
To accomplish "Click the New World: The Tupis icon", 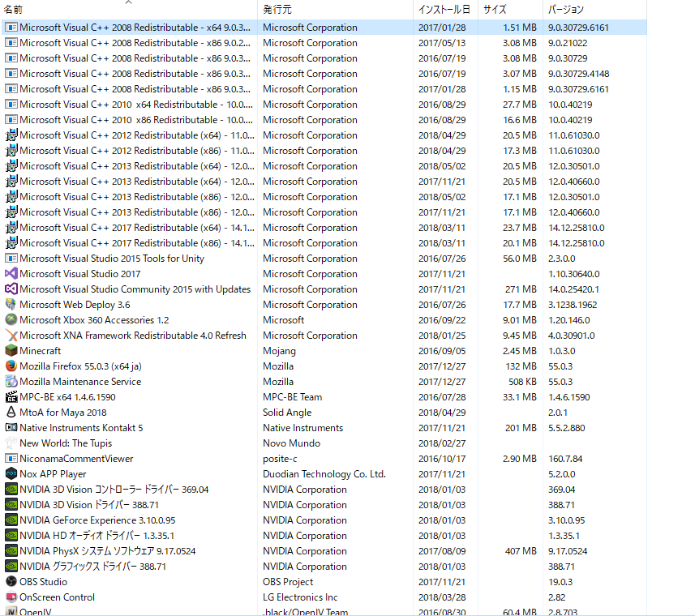I will click(x=11, y=443).
